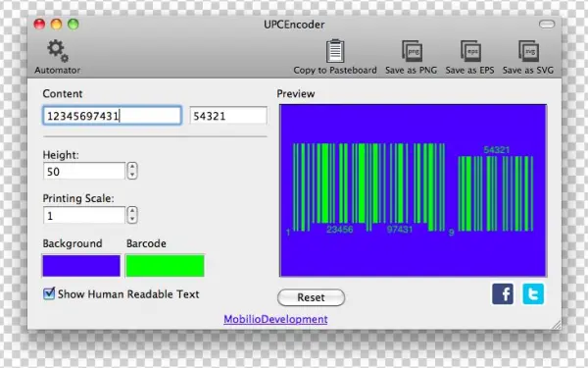Click the Barcode label text

click(x=146, y=243)
